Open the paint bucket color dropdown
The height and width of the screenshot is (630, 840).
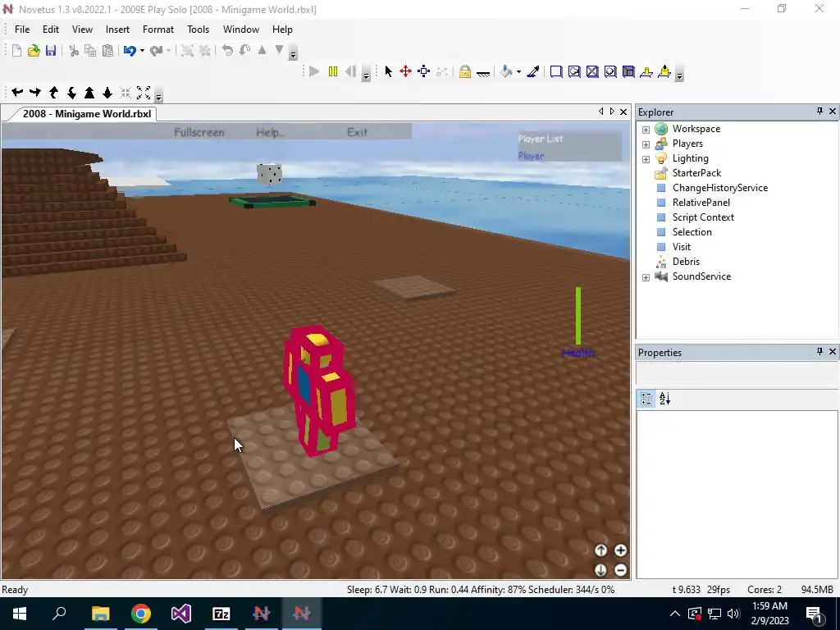[518, 72]
